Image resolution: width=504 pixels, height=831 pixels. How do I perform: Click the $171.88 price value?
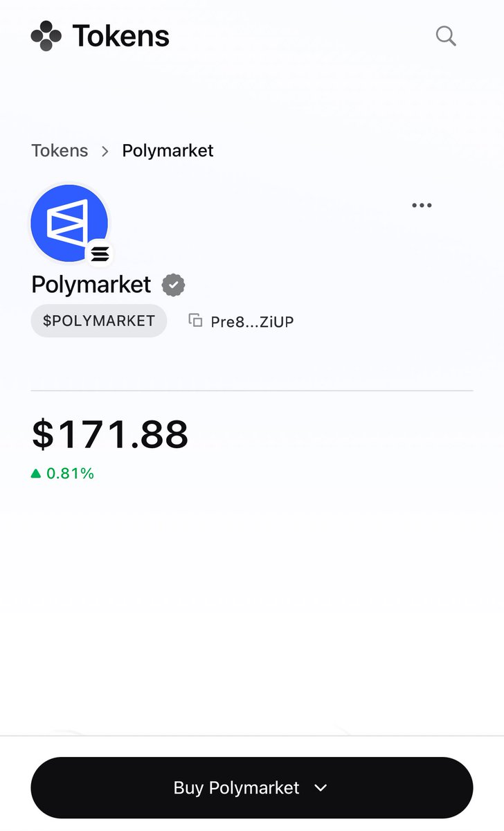click(x=110, y=434)
